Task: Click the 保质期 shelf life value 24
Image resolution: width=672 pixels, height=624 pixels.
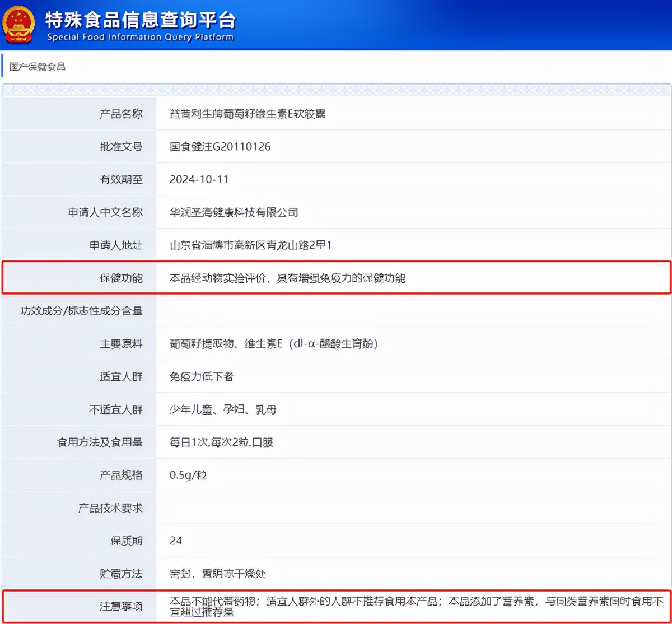Action: [x=175, y=541]
